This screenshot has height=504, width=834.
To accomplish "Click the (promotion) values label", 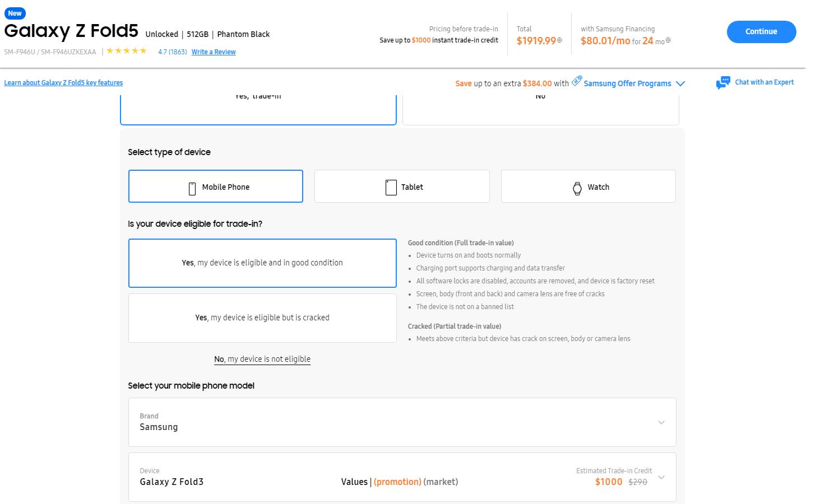I will [x=397, y=482].
